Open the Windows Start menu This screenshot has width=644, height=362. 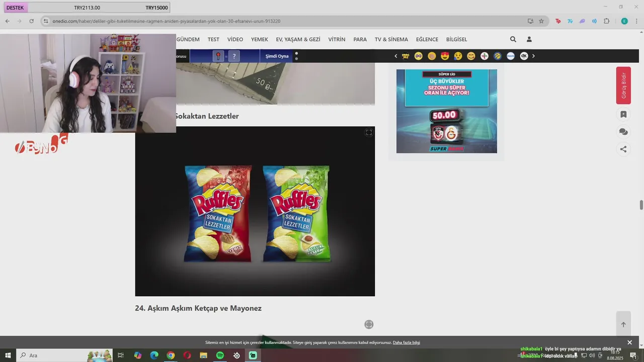pyautogui.click(x=8, y=355)
